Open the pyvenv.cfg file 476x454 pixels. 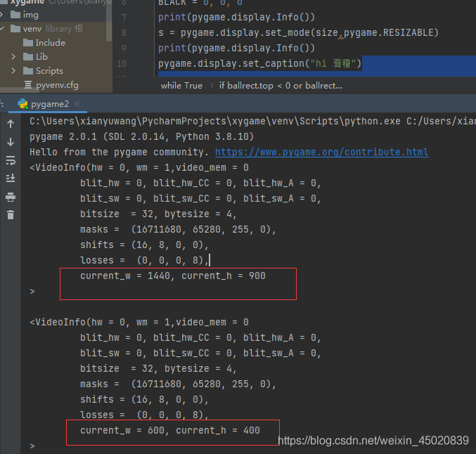click(57, 85)
